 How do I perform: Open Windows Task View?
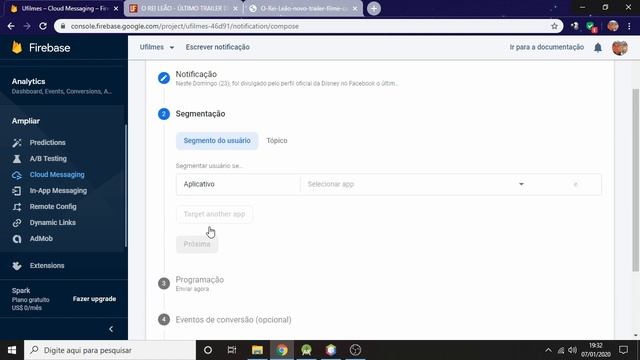[x=232, y=350]
